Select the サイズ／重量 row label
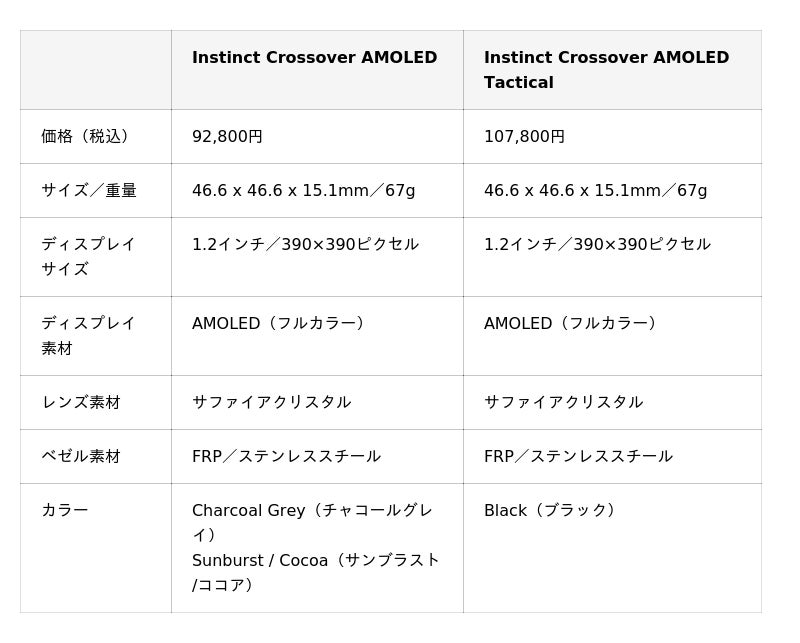 click(x=89, y=190)
